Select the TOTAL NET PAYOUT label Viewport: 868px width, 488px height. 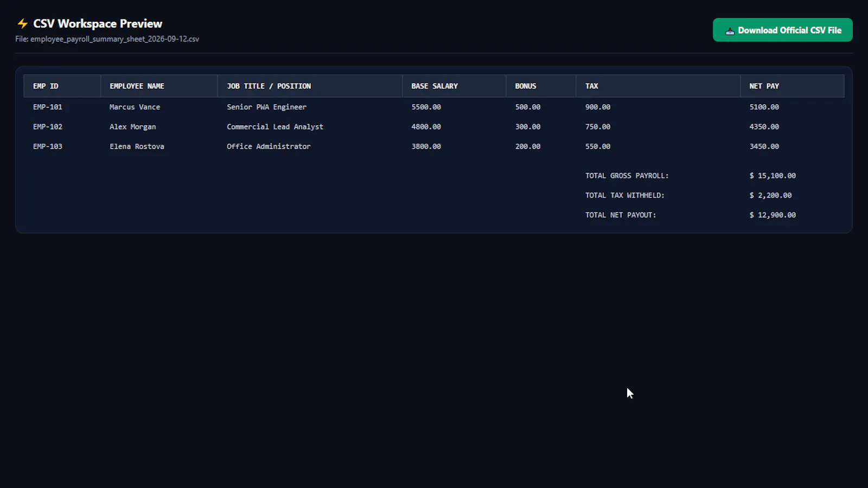click(621, 215)
